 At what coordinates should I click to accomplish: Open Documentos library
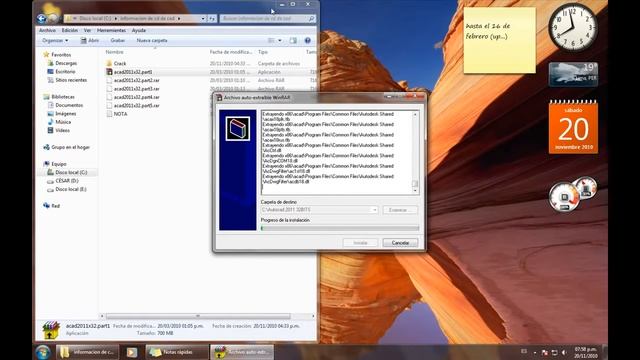(69, 105)
